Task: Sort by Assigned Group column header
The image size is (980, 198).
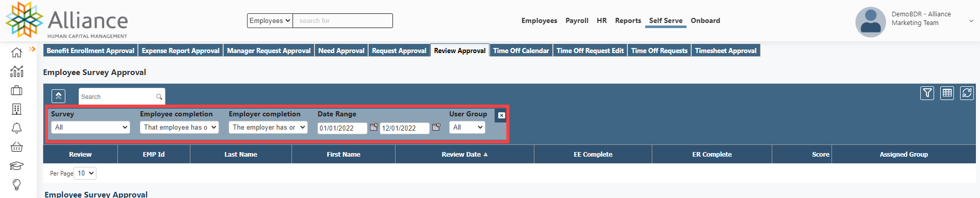Action: coord(904,154)
